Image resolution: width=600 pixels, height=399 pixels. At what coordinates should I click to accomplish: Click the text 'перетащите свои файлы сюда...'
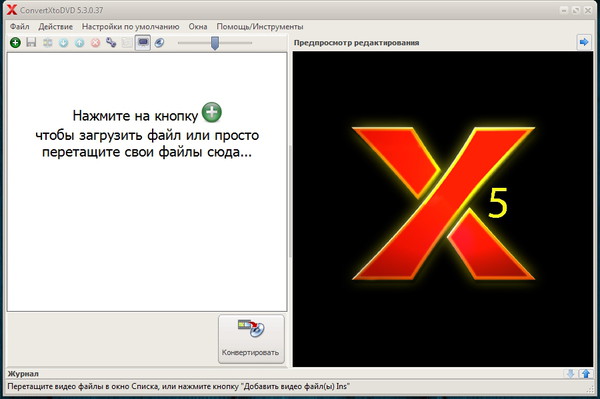[x=147, y=152]
